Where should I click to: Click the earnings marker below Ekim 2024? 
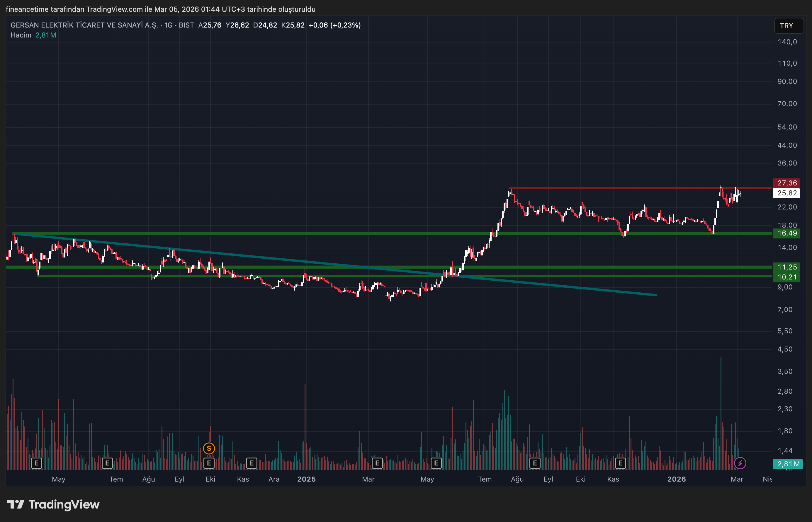(209, 463)
